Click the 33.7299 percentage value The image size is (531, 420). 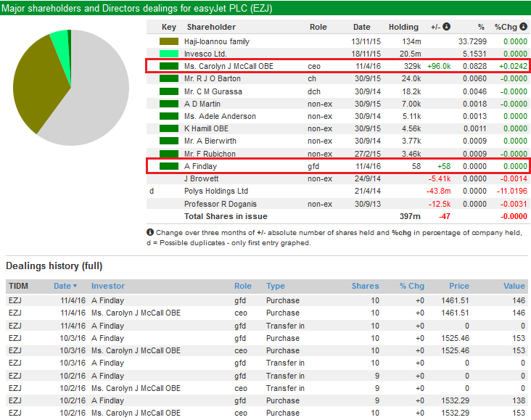pyautogui.click(x=472, y=41)
